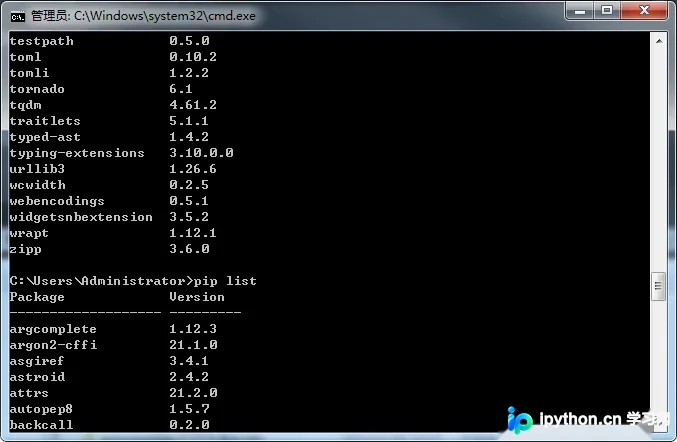Click version 4.61.2 of tqdm
Viewport: 677px width, 442px height.
coord(193,105)
